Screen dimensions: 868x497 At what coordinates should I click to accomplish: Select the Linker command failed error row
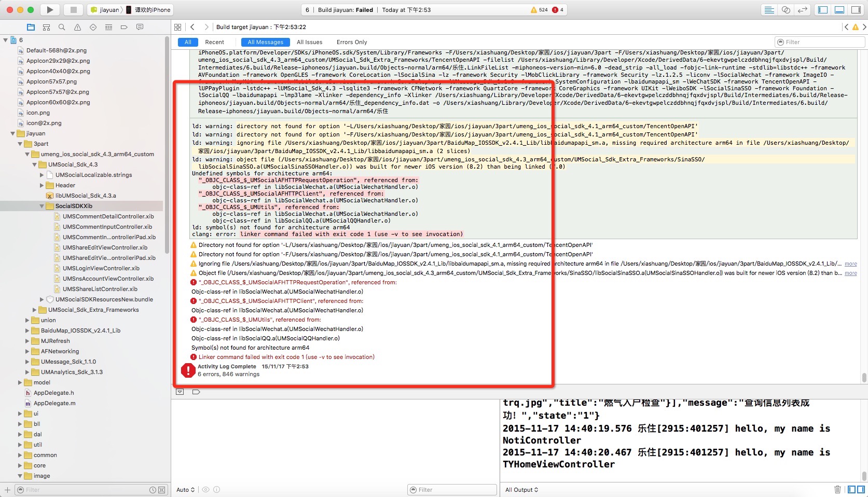click(286, 357)
